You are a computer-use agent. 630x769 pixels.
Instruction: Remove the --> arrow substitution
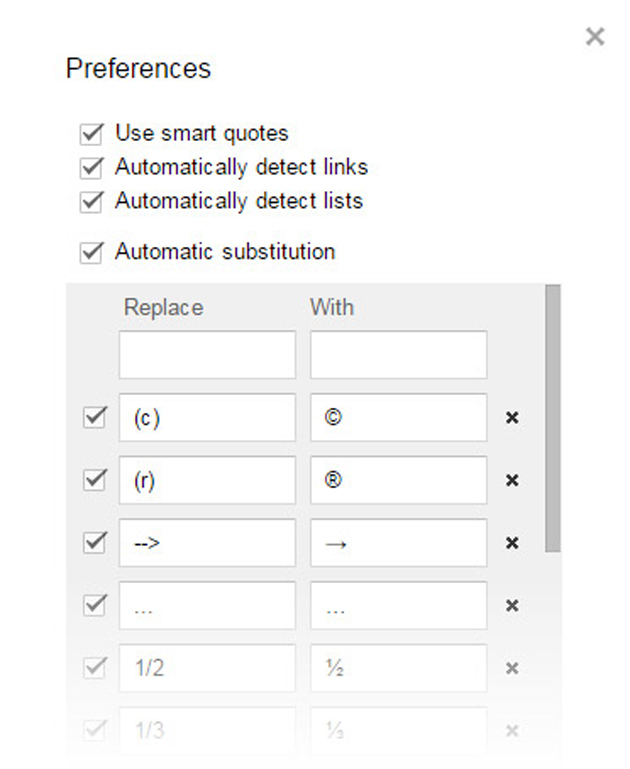[512, 543]
